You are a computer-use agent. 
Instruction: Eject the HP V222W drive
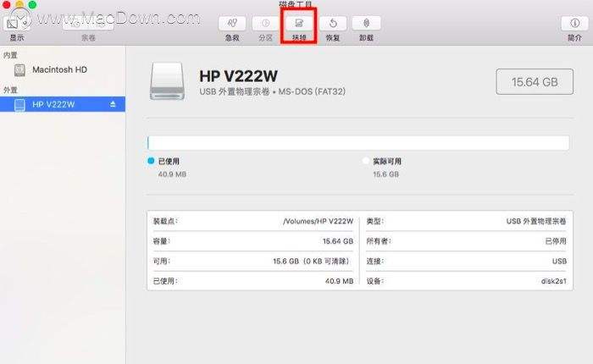click(x=113, y=104)
